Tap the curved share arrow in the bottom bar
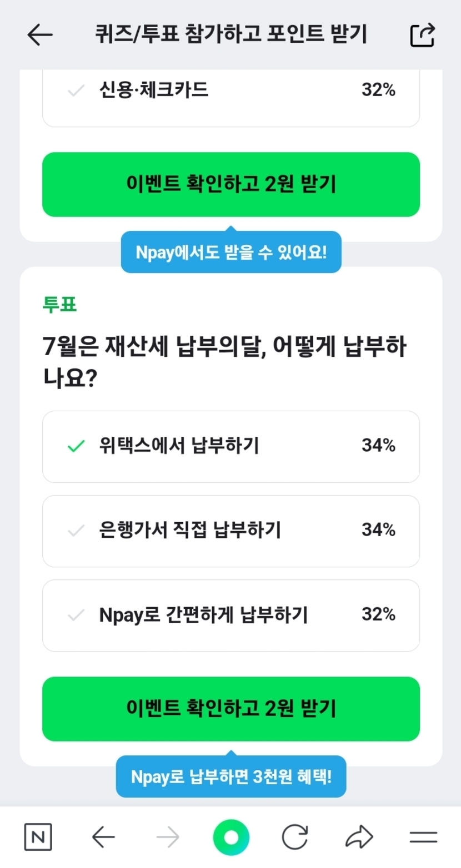Image resolution: width=461 pixels, height=868 pixels. (359, 837)
